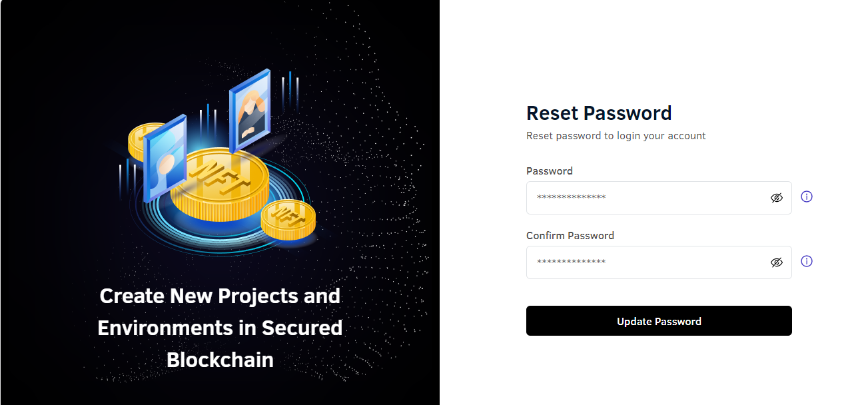Click the small gold NFT coin

(x=288, y=220)
